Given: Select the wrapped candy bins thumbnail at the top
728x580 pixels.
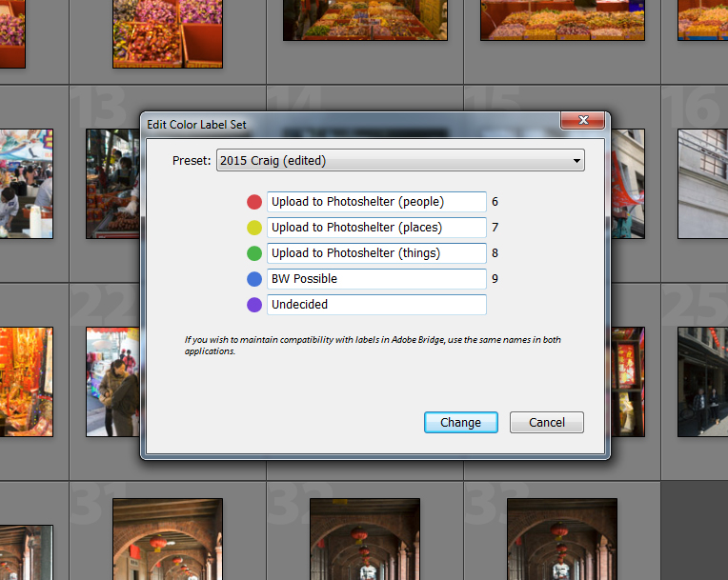Looking at the screenshot, I should [x=168, y=34].
